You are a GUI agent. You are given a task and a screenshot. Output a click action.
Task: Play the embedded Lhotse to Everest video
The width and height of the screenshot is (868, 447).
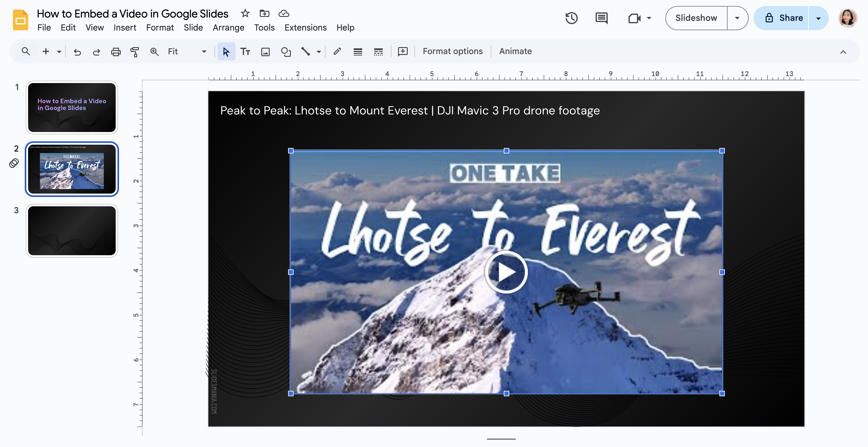click(x=506, y=272)
